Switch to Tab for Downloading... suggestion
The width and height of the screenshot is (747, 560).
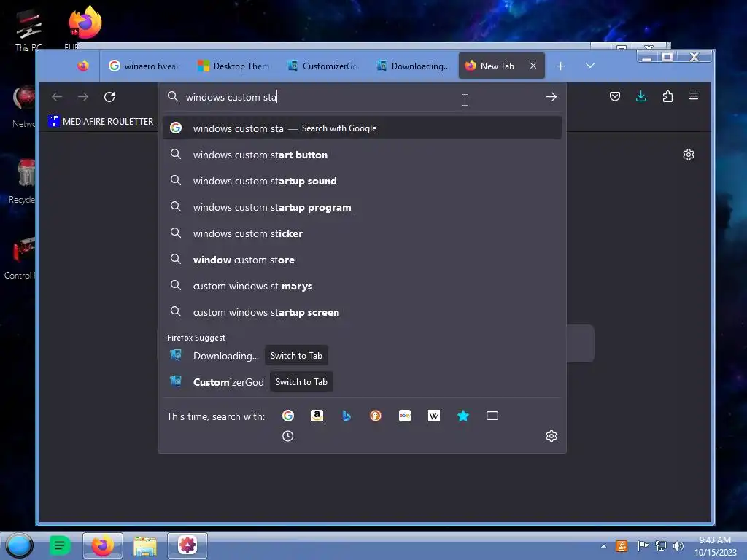click(296, 356)
